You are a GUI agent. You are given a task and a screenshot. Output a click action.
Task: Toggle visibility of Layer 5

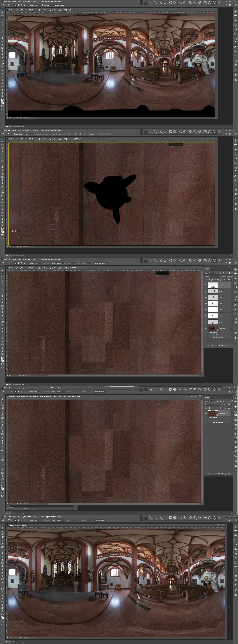point(206,297)
